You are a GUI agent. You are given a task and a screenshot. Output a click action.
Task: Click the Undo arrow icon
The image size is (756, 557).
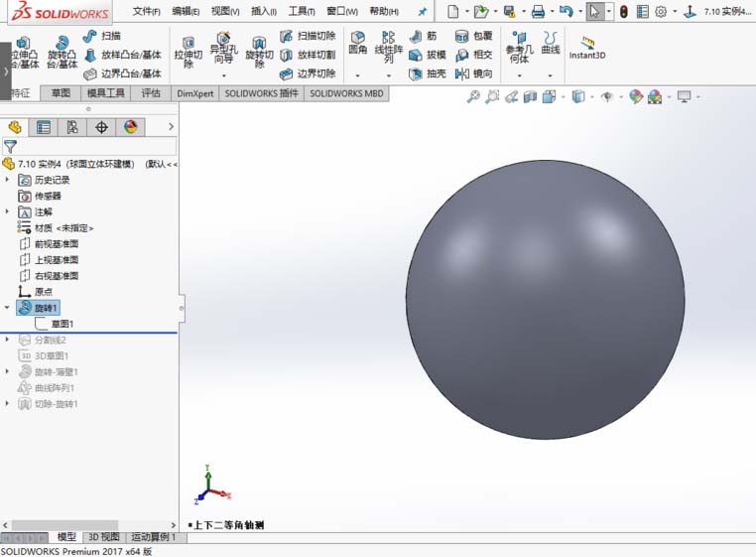567,11
